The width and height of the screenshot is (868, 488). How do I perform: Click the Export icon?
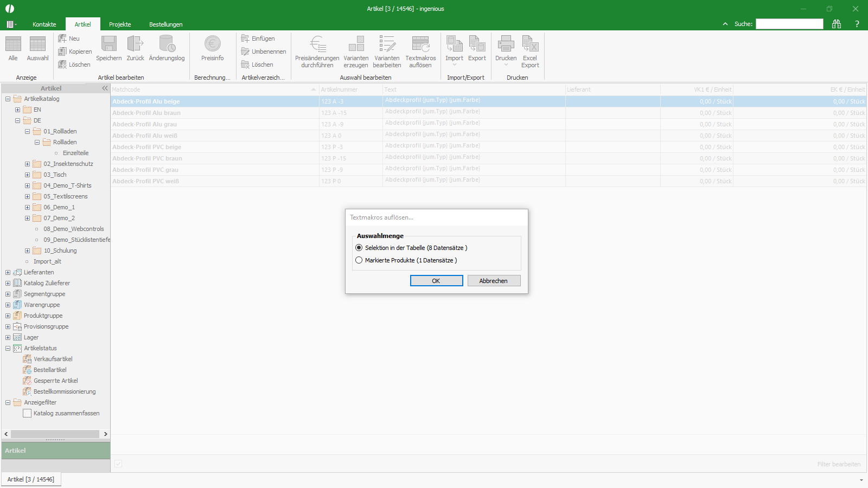pos(477,44)
